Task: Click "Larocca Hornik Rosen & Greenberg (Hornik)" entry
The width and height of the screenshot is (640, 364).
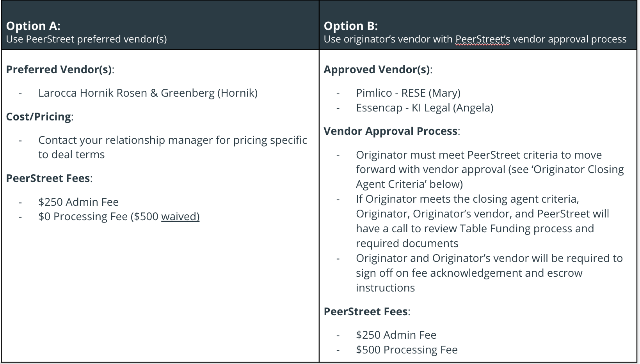Action: [148, 93]
